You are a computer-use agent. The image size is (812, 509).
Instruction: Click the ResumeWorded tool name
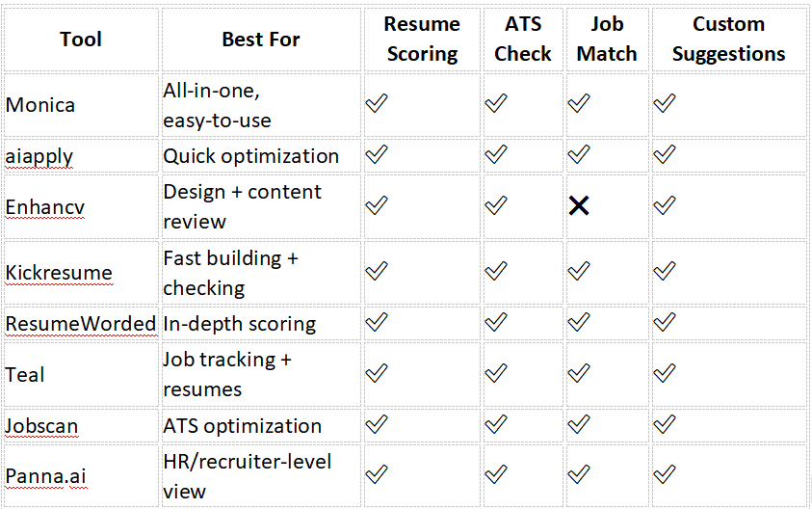pyautogui.click(x=81, y=324)
